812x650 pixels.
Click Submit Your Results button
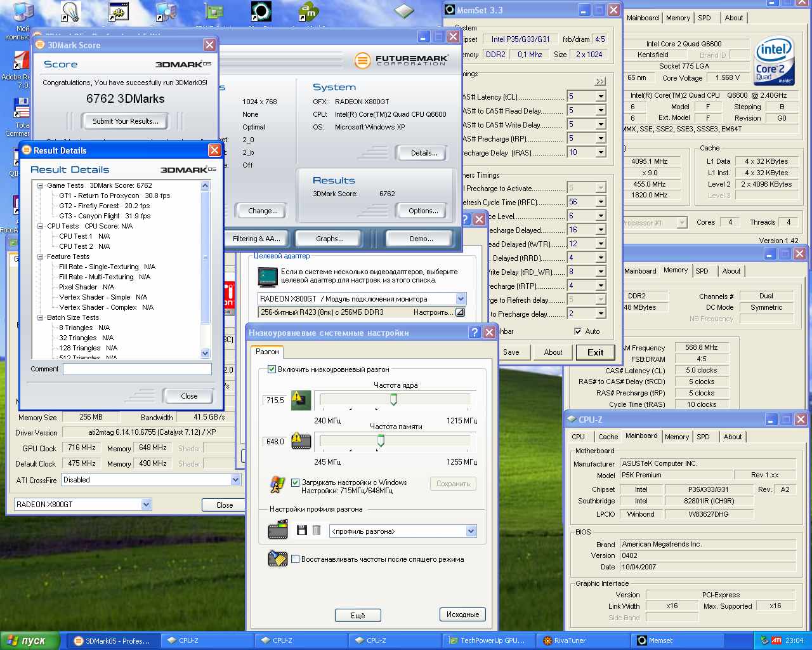[126, 121]
